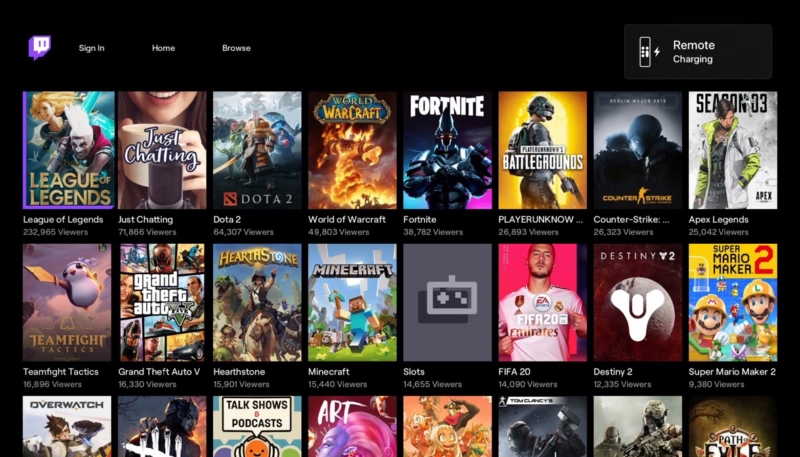Select the Overwatch cover art
The width and height of the screenshot is (800, 457).
[67, 426]
